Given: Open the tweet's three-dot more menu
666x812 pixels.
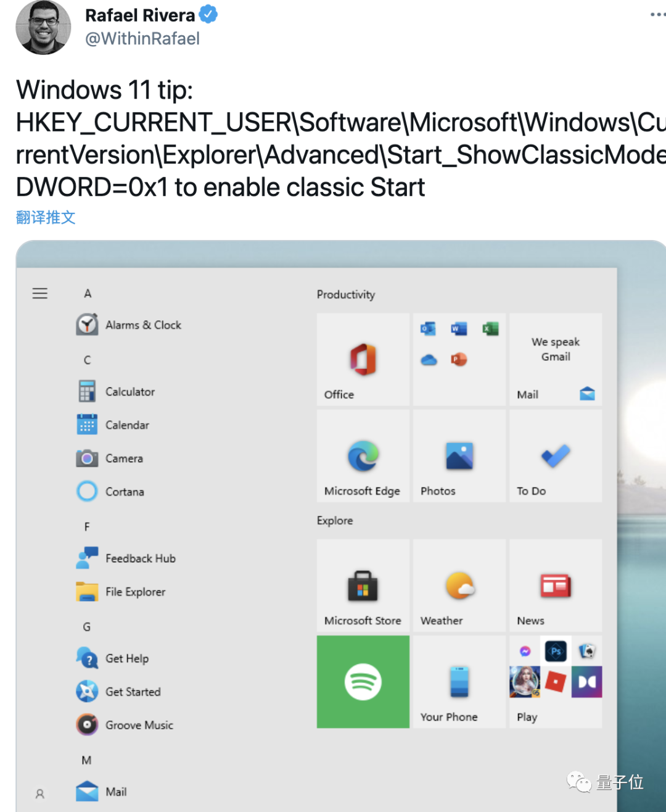Looking at the screenshot, I should pyautogui.click(x=657, y=14).
